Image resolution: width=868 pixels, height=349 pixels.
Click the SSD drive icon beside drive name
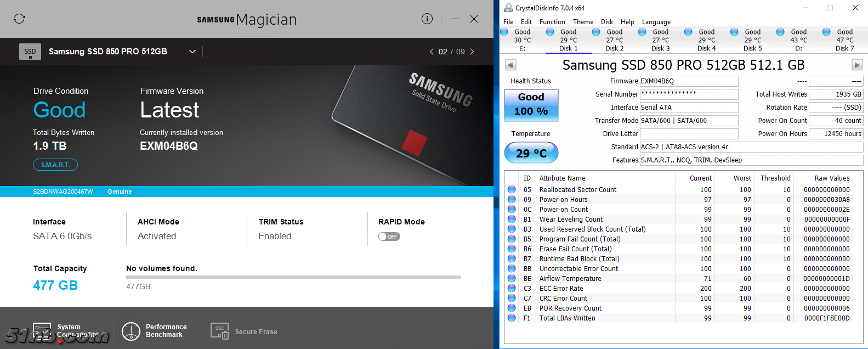[x=30, y=52]
